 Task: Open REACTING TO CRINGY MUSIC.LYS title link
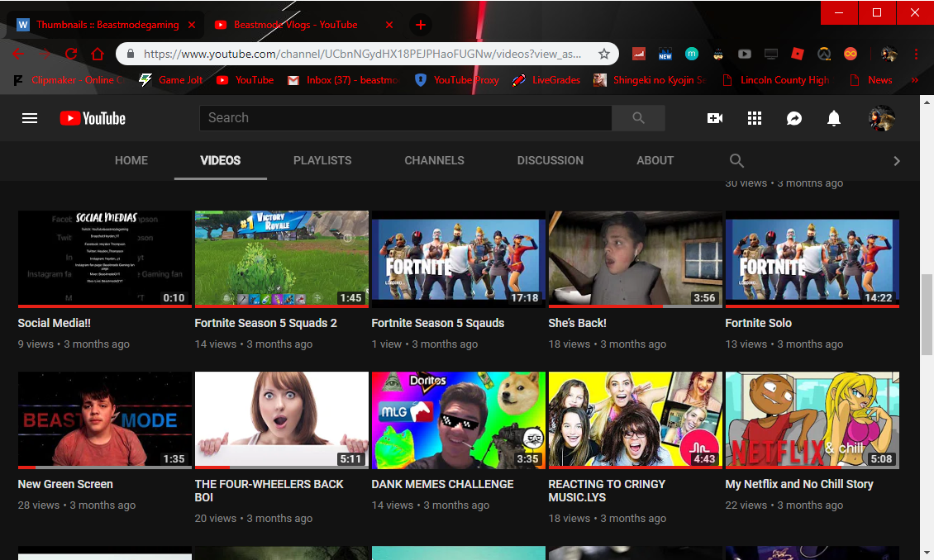pyautogui.click(x=607, y=491)
